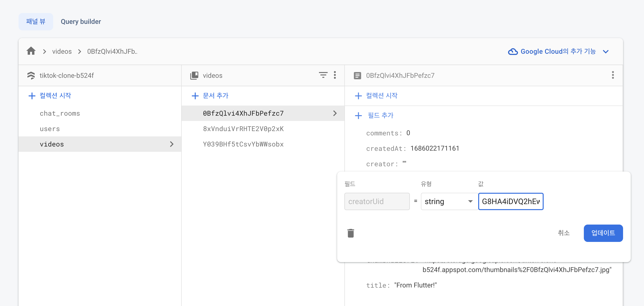Click plus icon next to field add

click(x=358, y=116)
